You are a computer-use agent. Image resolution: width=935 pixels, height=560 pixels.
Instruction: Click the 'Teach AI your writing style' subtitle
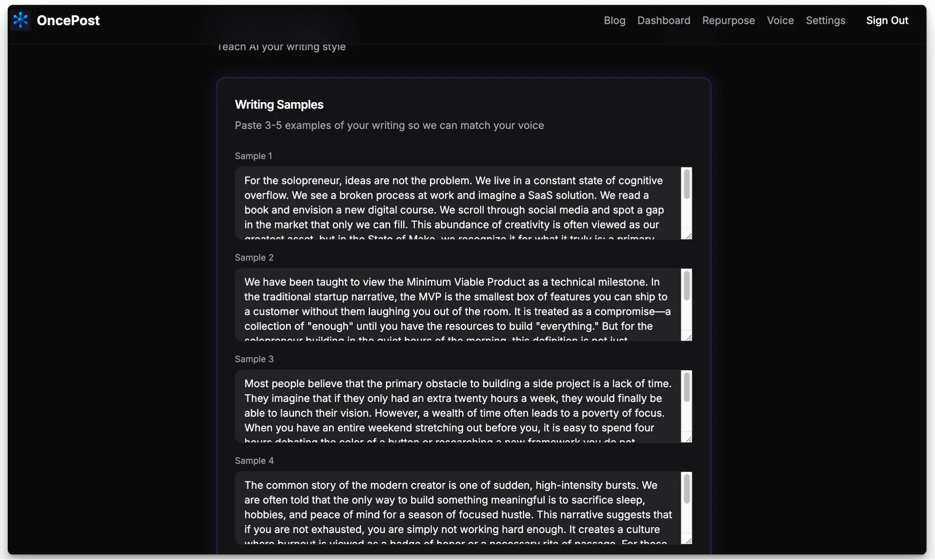click(x=281, y=47)
